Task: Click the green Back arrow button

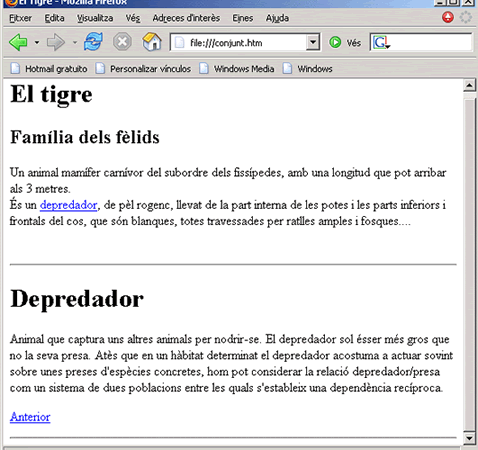Action: [18, 42]
